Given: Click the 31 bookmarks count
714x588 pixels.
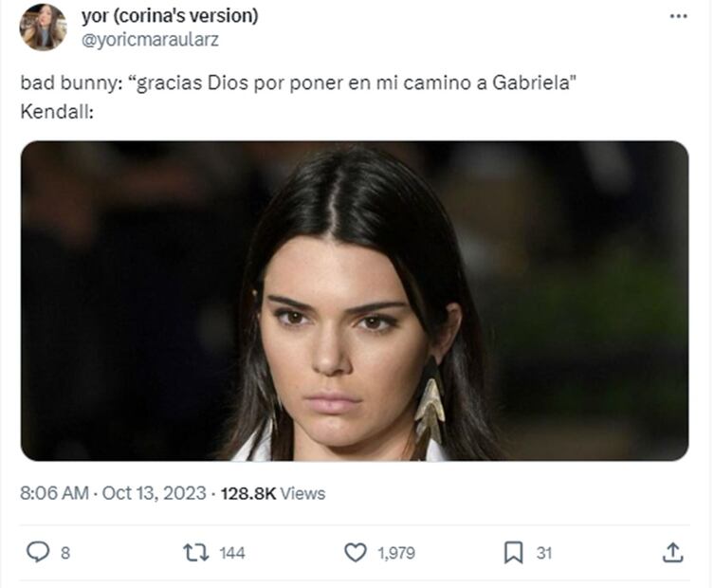Looking at the screenshot, I should coord(544,553).
